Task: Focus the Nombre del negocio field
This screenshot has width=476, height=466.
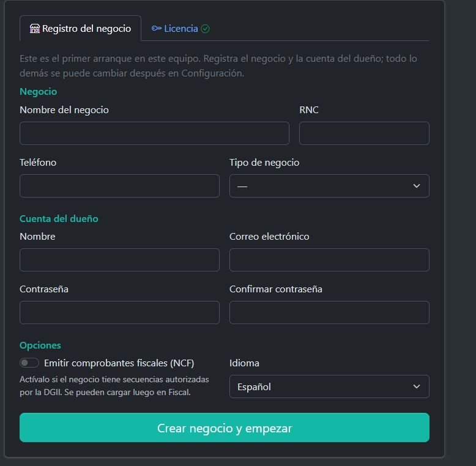Action: click(154, 133)
